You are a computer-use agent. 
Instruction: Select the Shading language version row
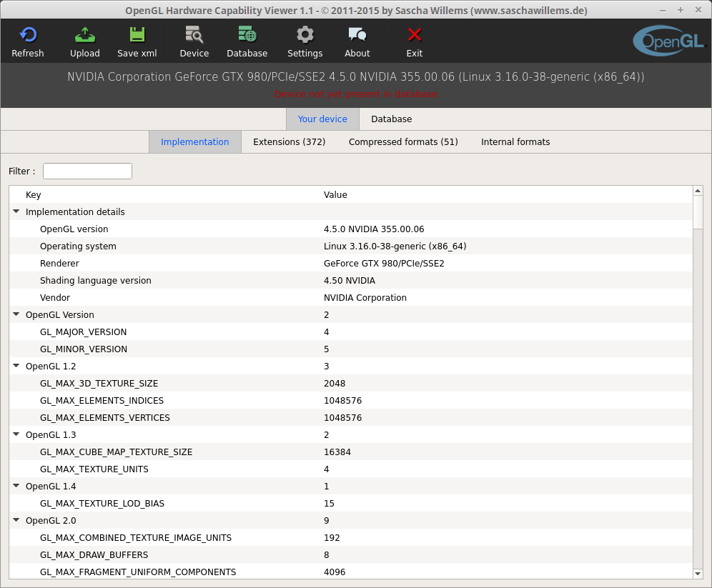pyautogui.click(x=350, y=280)
